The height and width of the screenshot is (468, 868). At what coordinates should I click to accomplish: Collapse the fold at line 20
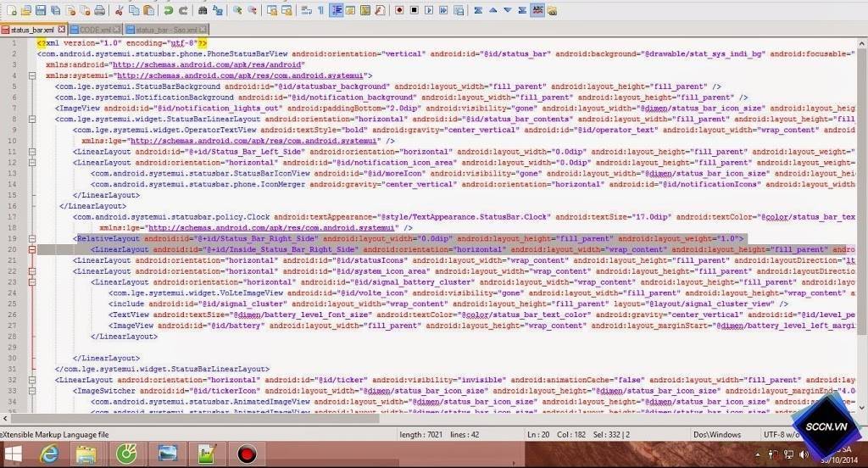tap(32, 250)
